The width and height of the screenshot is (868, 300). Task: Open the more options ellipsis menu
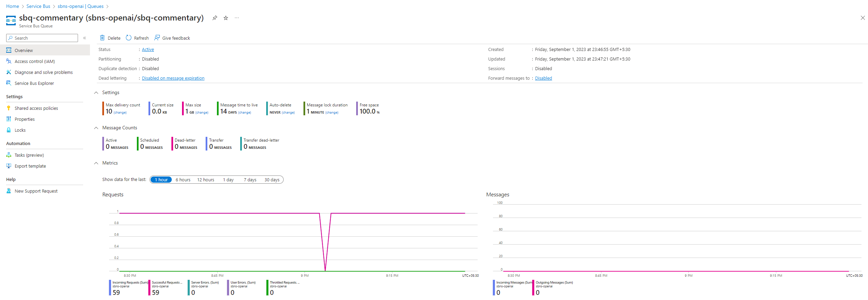237,18
